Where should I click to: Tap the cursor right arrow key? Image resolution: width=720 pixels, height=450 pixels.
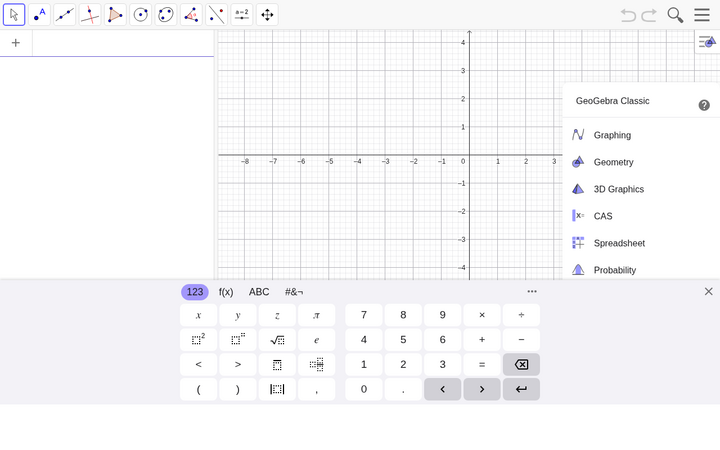482,389
